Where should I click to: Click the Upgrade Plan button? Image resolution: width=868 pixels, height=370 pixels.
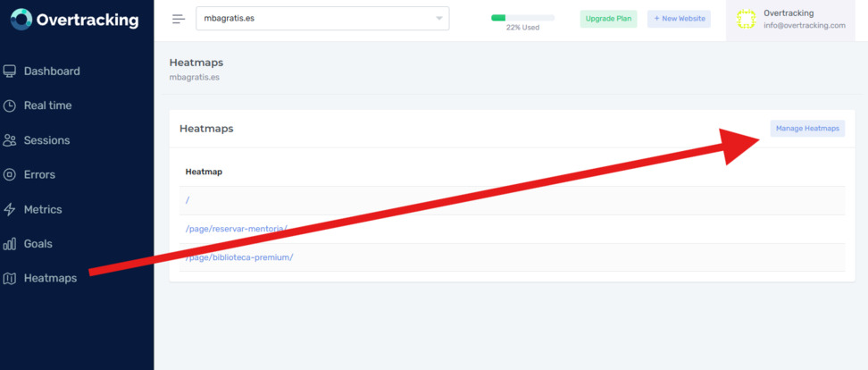pos(608,19)
